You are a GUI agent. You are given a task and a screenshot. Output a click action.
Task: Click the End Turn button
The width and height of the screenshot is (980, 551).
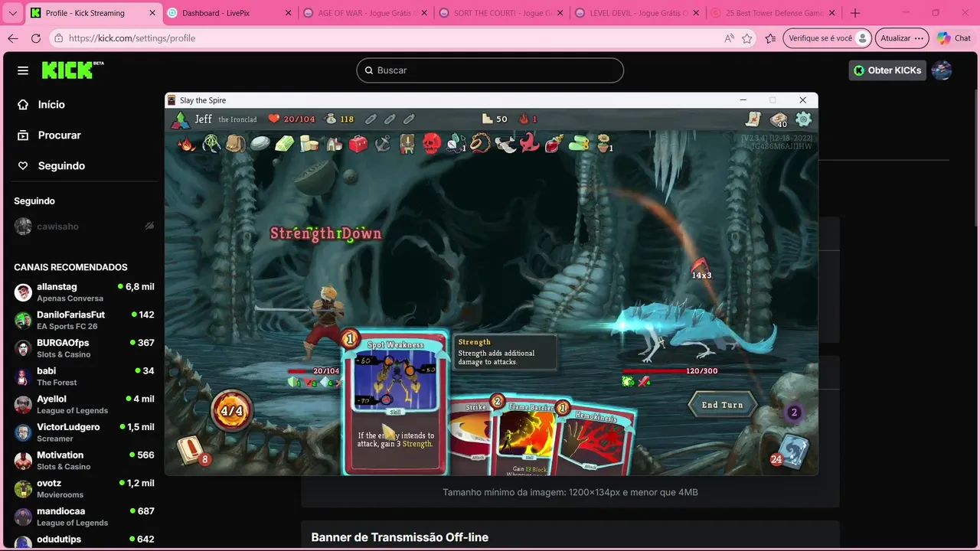[x=722, y=405]
